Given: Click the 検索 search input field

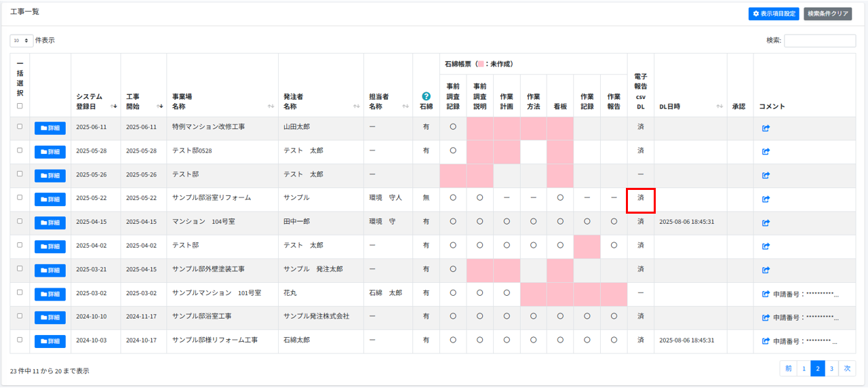Looking at the screenshot, I should (x=819, y=41).
